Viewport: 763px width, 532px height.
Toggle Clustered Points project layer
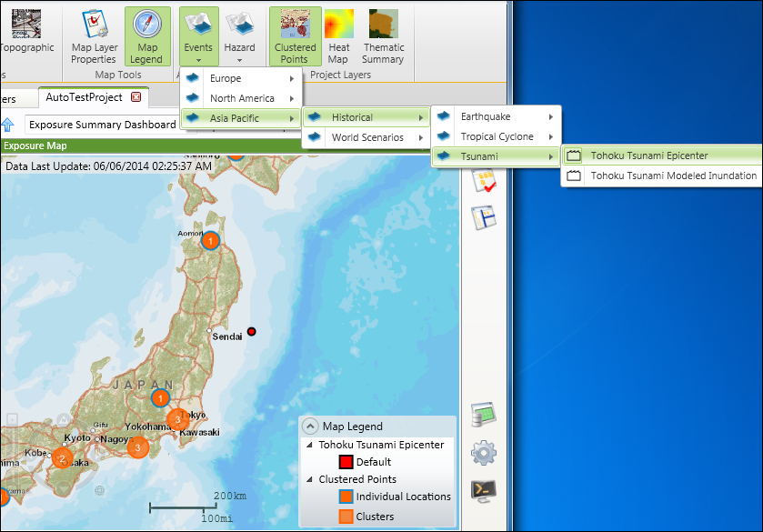click(295, 36)
